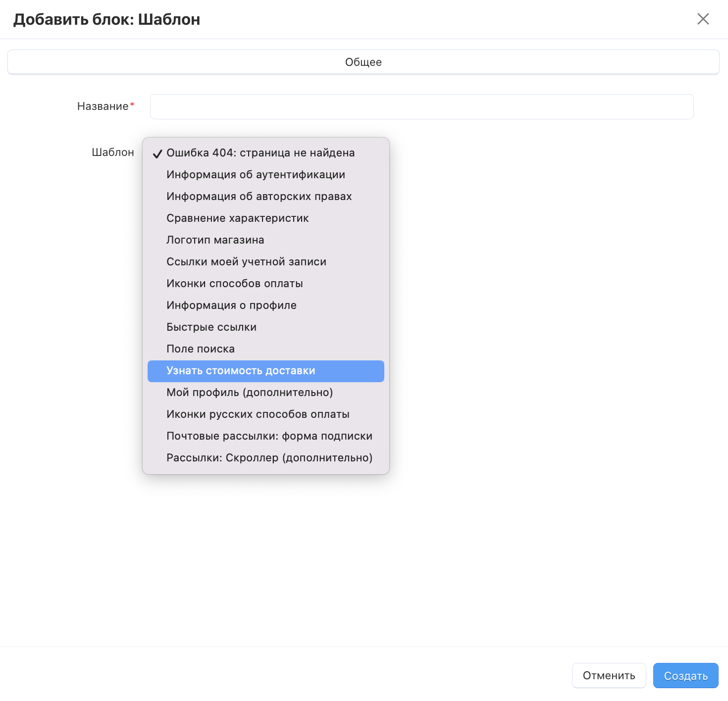The image size is (728, 701).
Task: Pick Информация об авторских правах option
Action: pyautogui.click(x=259, y=197)
